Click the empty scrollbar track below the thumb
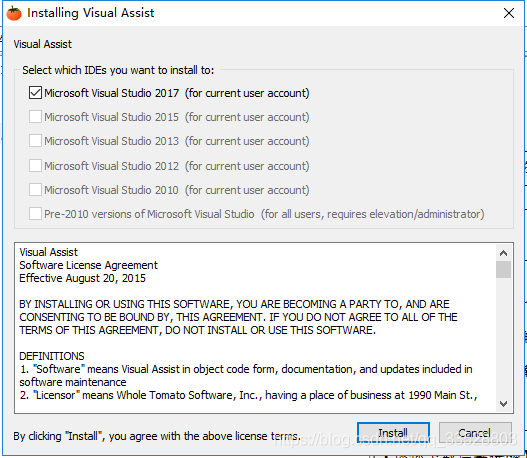Viewport: 527px width, 458px height. pos(503,337)
